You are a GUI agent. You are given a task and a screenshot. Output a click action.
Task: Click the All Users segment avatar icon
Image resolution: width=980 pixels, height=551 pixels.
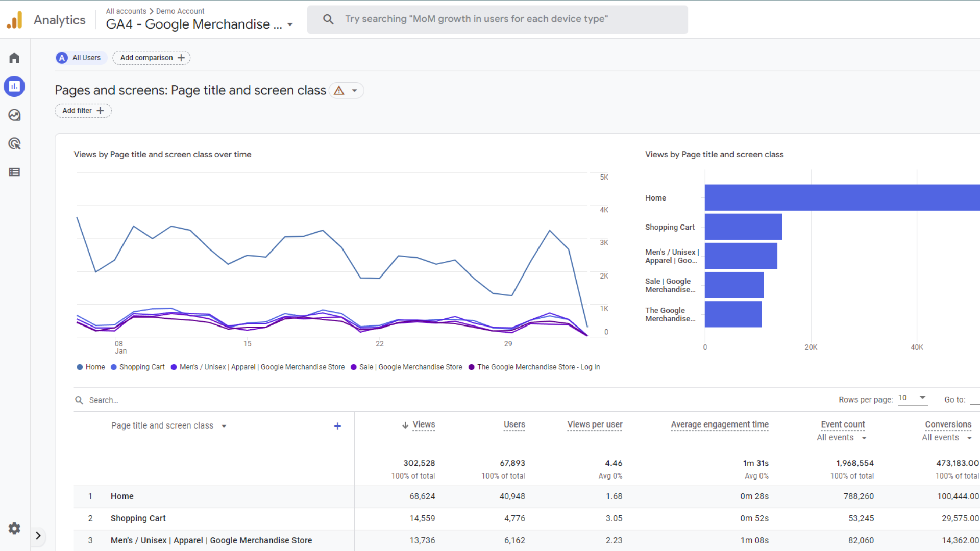(x=62, y=58)
